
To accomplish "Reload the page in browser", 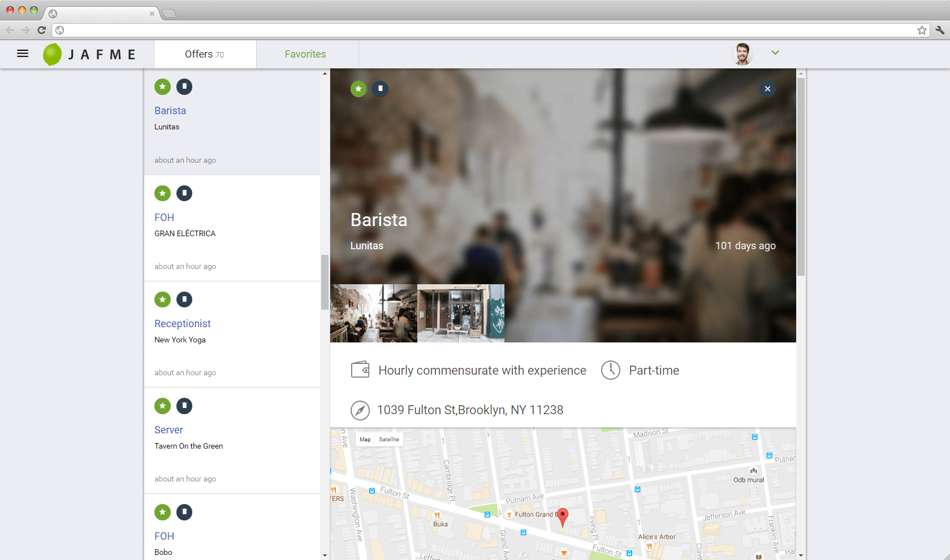I will pyautogui.click(x=41, y=30).
